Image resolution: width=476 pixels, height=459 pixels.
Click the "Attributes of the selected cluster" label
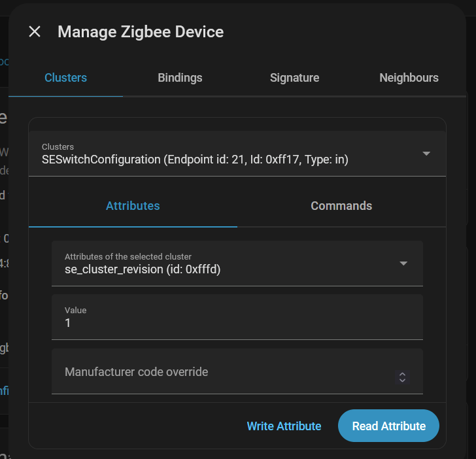[128, 257]
